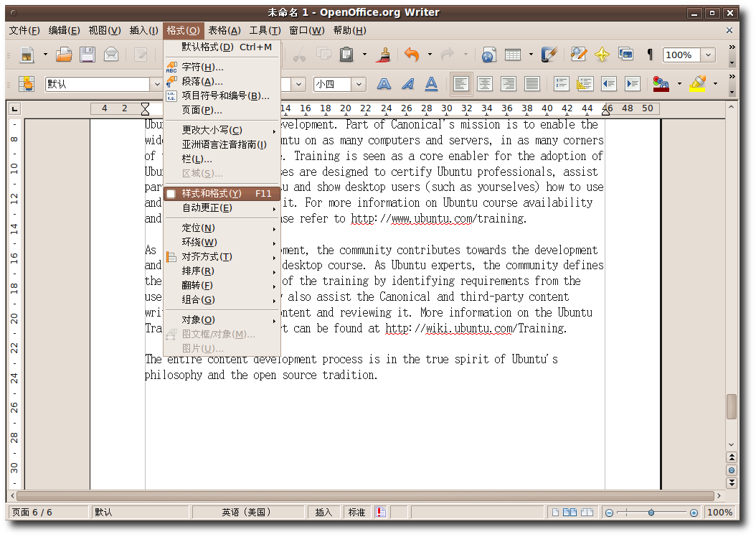Click the Undo arrow icon
The width and height of the screenshot is (756, 537).
point(412,55)
